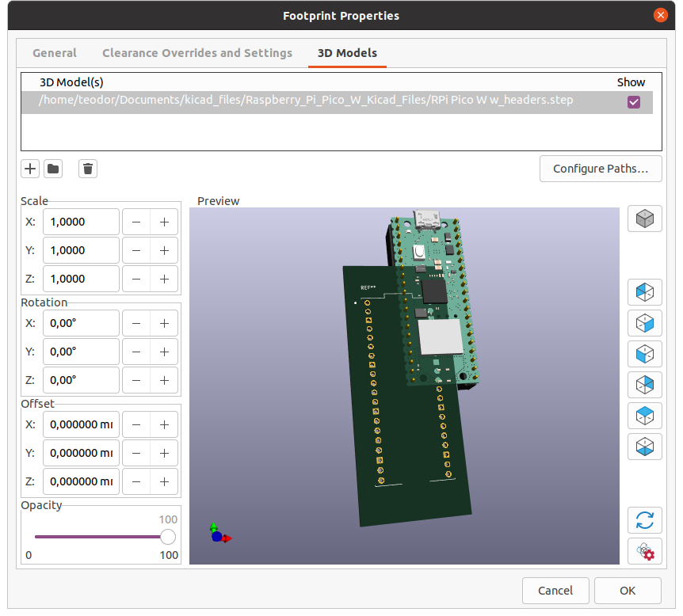Decrease Scale Y with minus button
The height and width of the screenshot is (616, 683).
[x=136, y=250]
